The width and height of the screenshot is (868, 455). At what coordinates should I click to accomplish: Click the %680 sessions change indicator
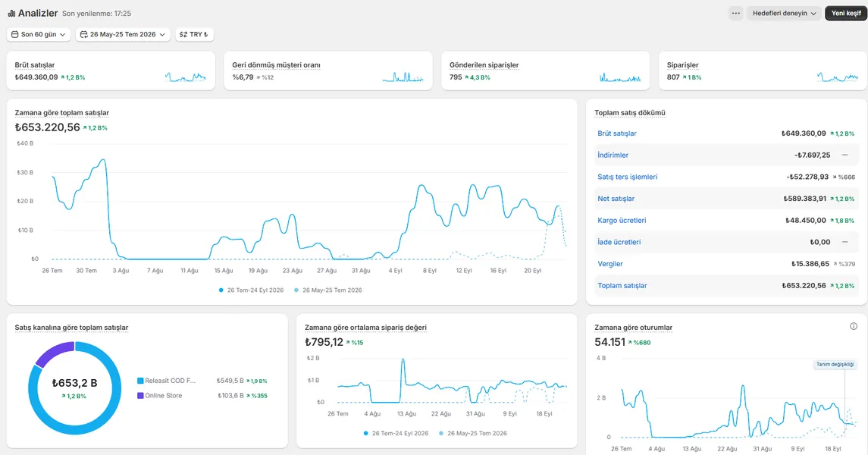[639, 343]
